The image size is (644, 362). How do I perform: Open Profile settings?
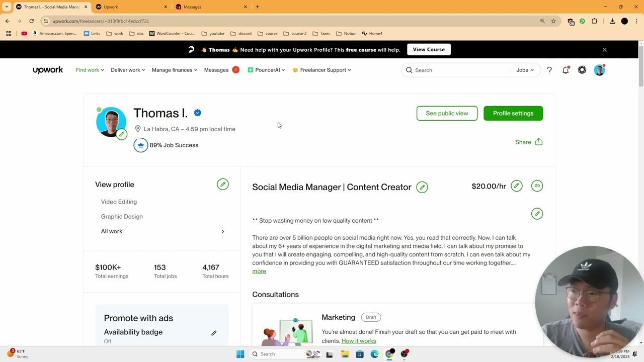tap(513, 114)
